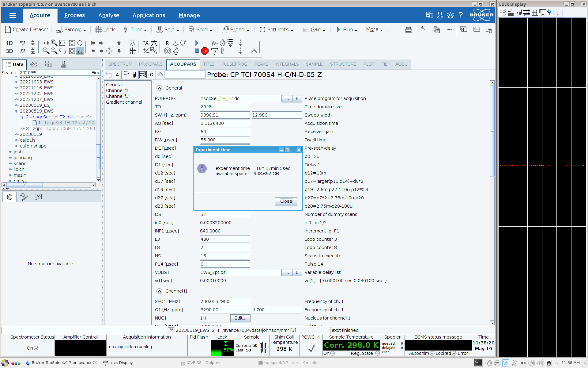Viewport: 588px width, 368px height.
Task: Switch to the Process menu tab
Action: click(74, 15)
